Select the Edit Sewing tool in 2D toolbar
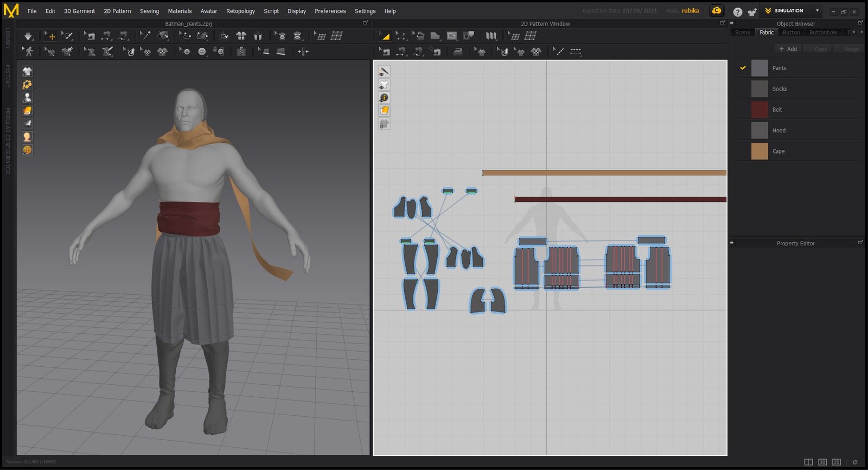The width and height of the screenshot is (868, 470). pyautogui.click(x=384, y=52)
